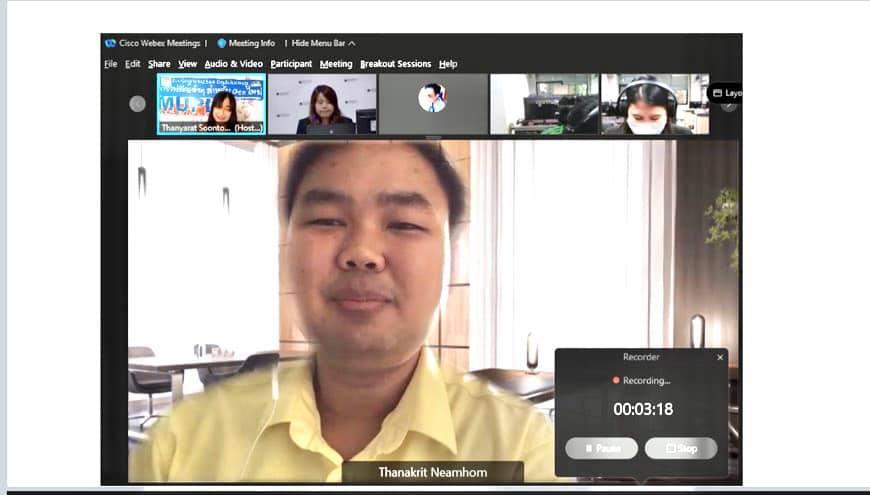Select Thanyarat Soonto host video thumbnail
Viewport: 870px width, 495px height.
click(211, 104)
